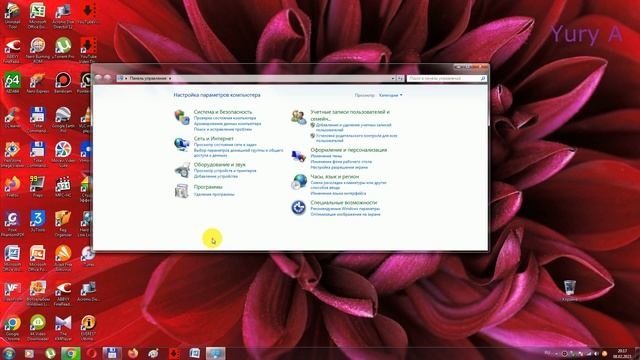Image resolution: width=640 pixels, height=360 pixels.
Task: Select the CCleaner desktop icon
Action: (x=12, y=118)
